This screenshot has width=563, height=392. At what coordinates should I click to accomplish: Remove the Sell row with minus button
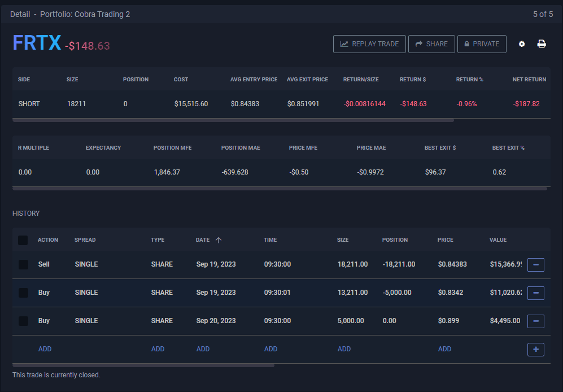coord(535,264)
